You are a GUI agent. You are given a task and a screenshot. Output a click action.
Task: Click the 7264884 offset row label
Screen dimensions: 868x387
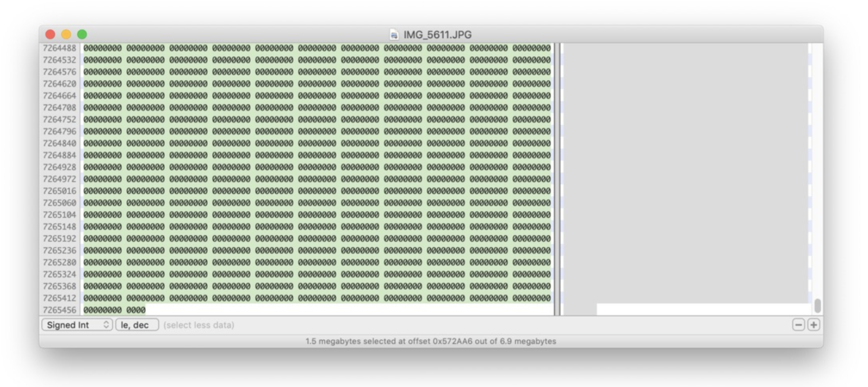click(59, 155)
